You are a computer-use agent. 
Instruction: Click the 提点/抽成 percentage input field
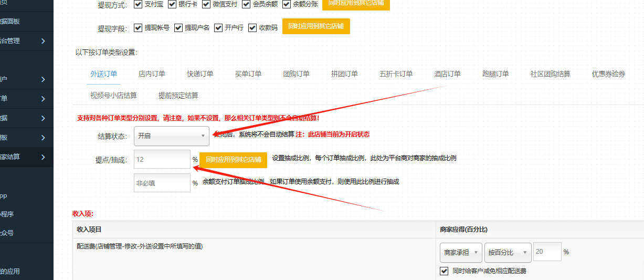click(x=162, y=159)
